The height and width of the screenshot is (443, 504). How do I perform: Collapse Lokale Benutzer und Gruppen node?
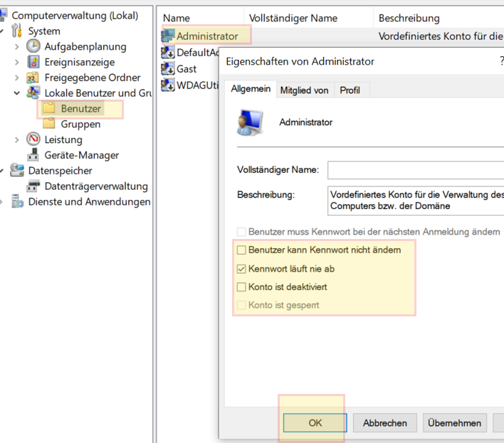pyautogui.click(x=17, y=93)
